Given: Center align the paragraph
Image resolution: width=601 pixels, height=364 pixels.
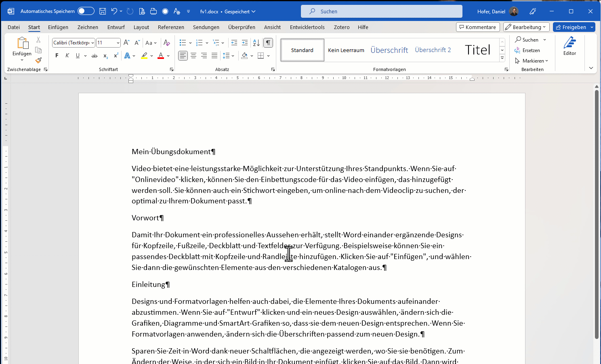Looking at the screenshot, I should (193, 56).
